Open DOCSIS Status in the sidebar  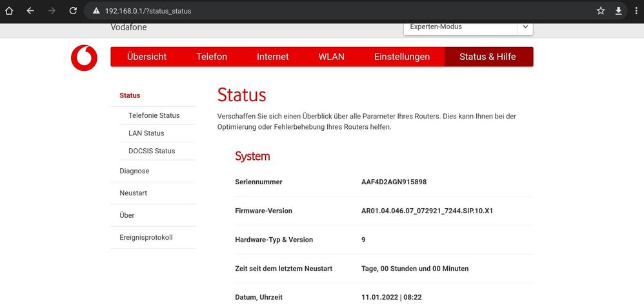coord(152,151)
